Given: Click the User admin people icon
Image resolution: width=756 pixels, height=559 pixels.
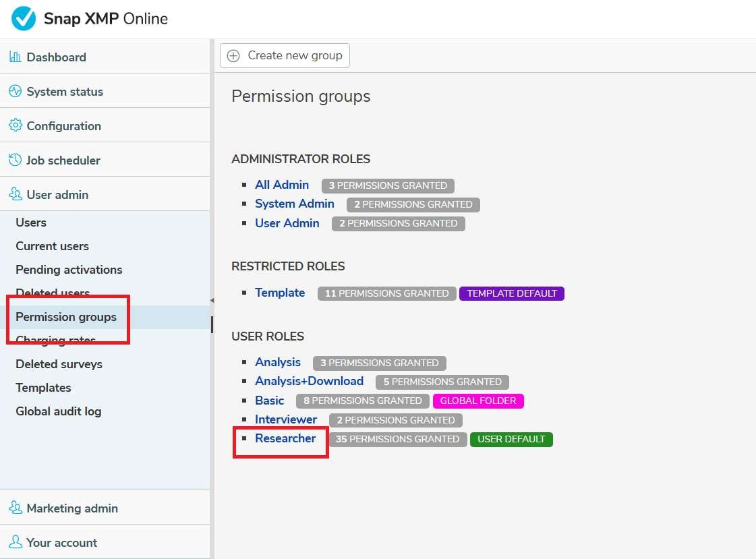Looking at the screenshot, I should point(15,195).
